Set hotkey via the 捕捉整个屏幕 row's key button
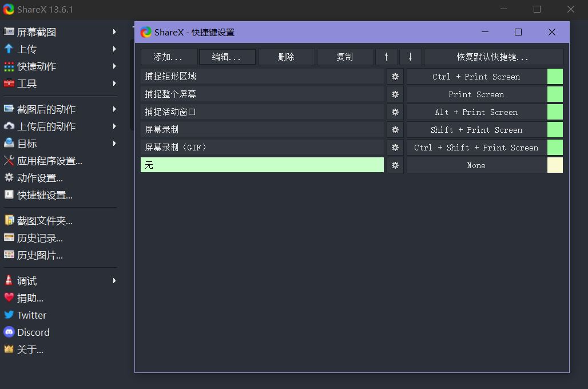Image resolution: width=588 pixels, height=389 pixels. pos(476,94)
